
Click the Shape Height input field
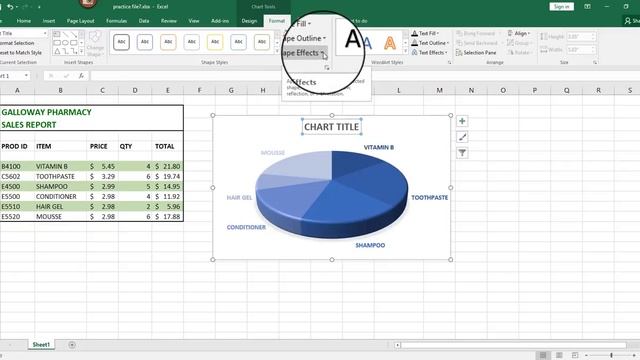[581, 37]
